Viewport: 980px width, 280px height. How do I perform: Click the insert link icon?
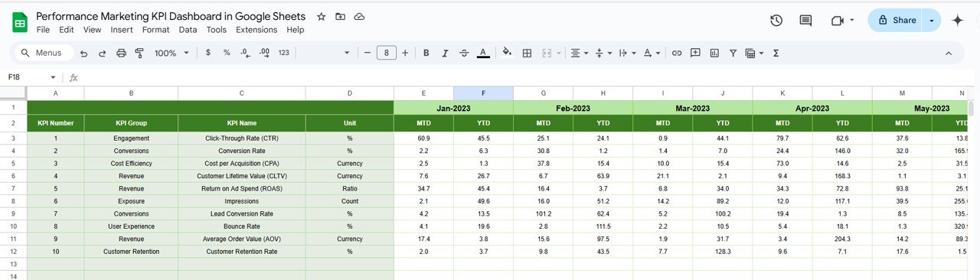677,53
